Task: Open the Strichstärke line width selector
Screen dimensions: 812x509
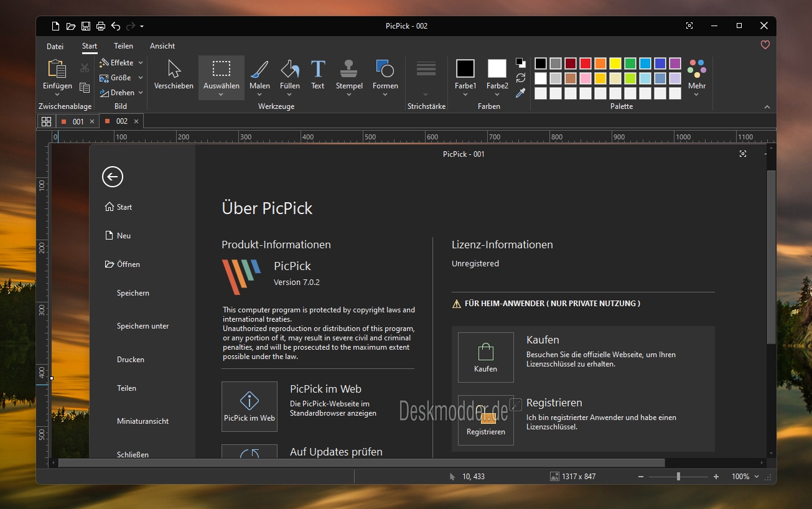Action: pyautogui.click(x=426, y=78)
